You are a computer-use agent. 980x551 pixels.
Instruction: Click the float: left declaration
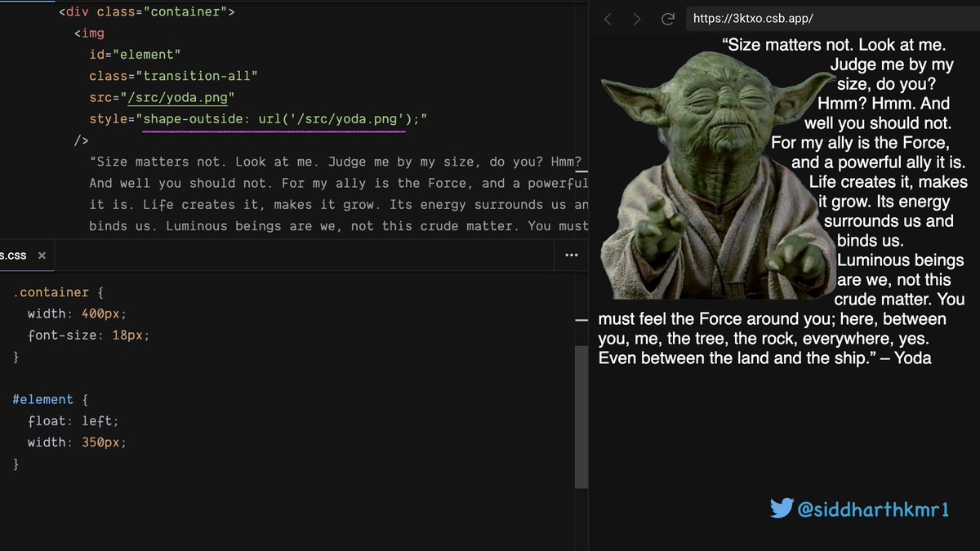73,421
